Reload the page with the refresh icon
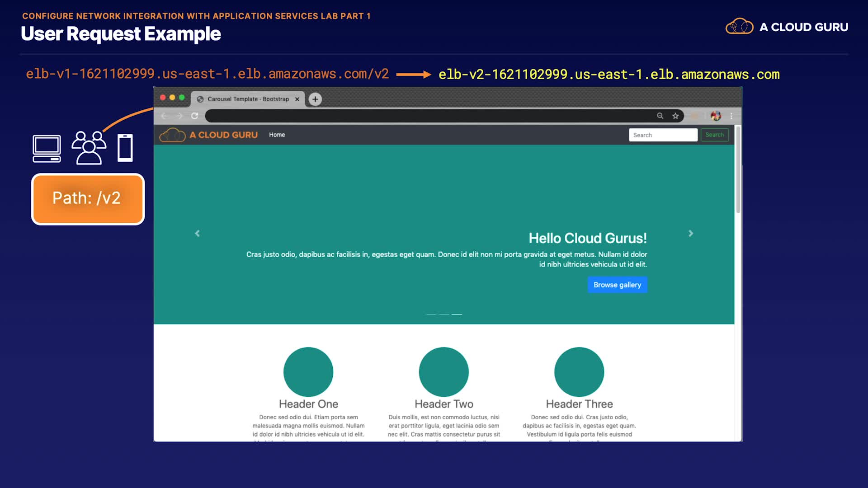This screenshot has height=488, width=868. tap(195, 116)
